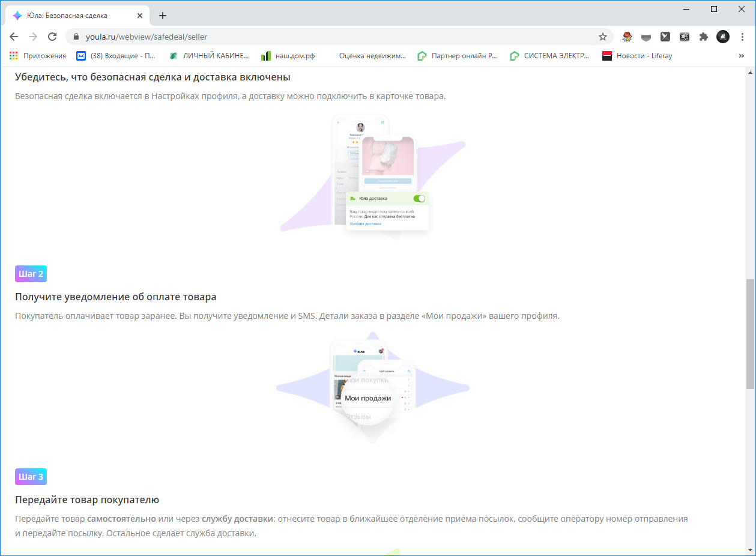
Task: Click the grayed-out forward navigation arrow
Action: pyautogui.click(x=33, y=37)
